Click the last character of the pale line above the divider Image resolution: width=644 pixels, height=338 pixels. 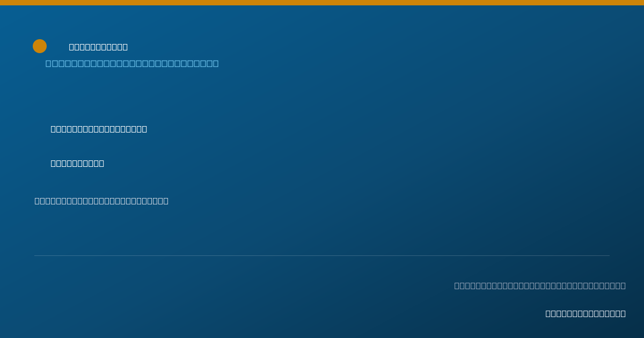166,201
